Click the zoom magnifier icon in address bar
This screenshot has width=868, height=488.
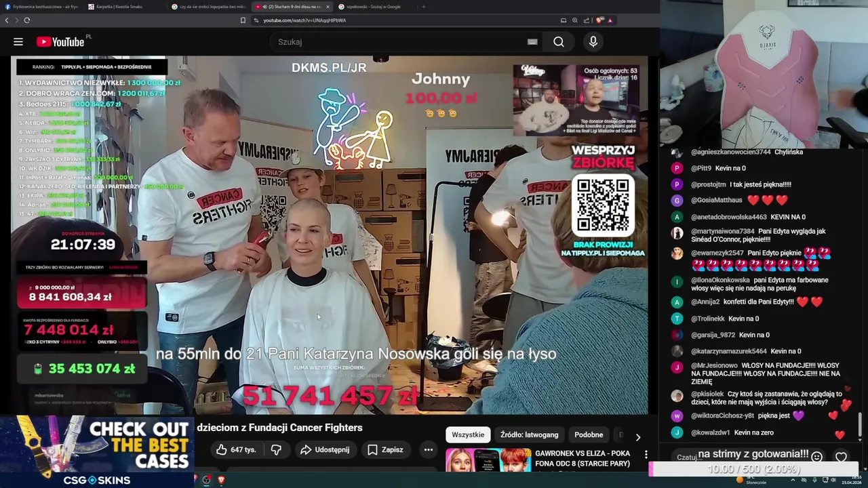coord(575,20)
